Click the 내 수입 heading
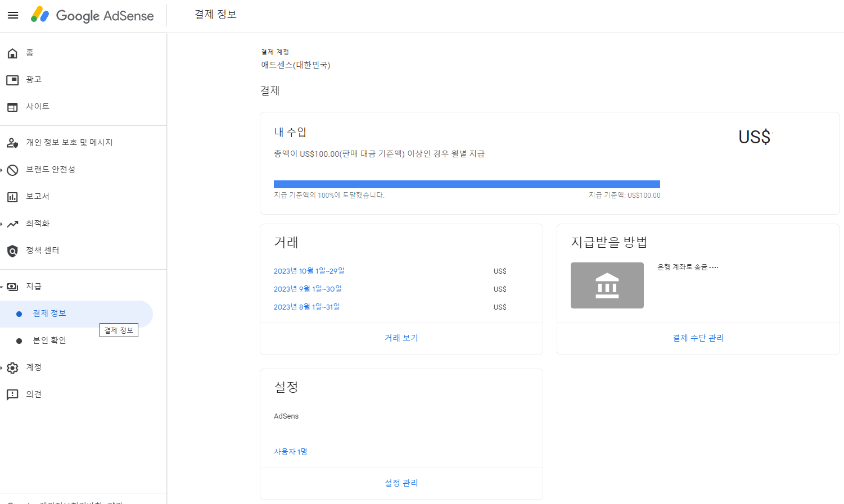Viewport: 844px width, 504px height. point(290,132)
